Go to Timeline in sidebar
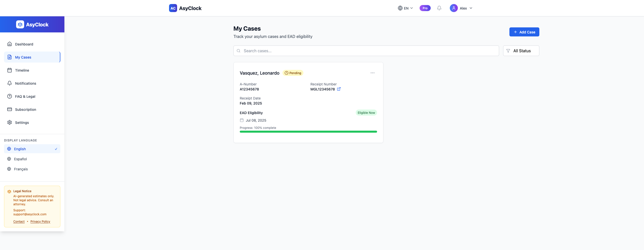The image size is (644, 250). click(x=32, y=70)
